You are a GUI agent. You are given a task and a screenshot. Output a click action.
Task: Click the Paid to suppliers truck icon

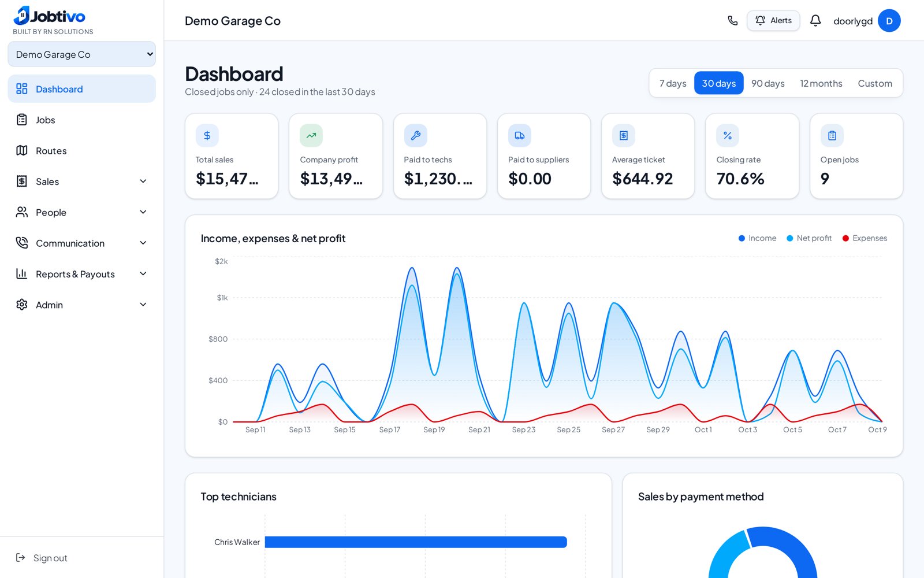click(x=520, y=135)
